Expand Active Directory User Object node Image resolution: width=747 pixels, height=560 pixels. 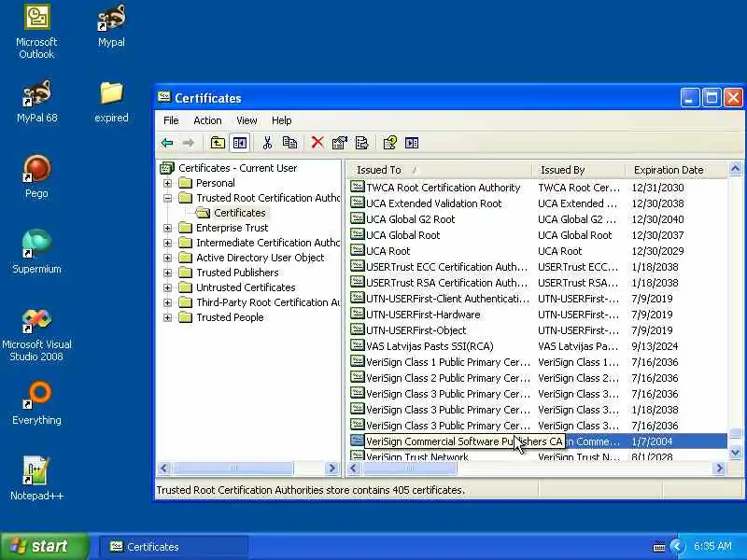168,258
